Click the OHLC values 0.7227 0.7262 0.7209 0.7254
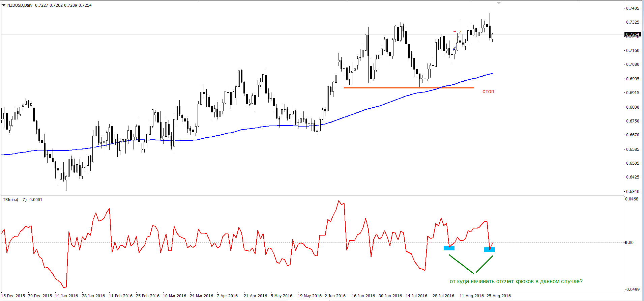The width and height of the screenshot is (644, 301). click(63, 5)
